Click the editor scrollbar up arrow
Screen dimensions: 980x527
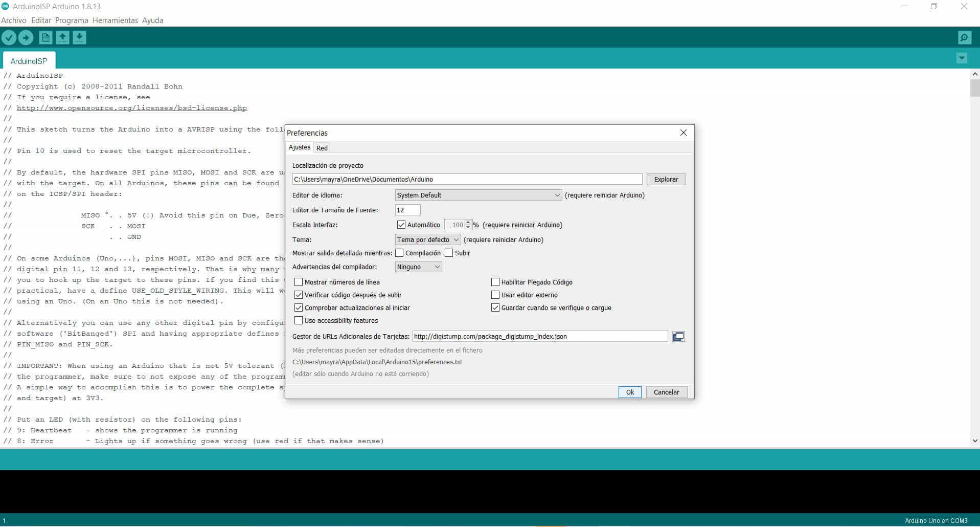(975, 74)
